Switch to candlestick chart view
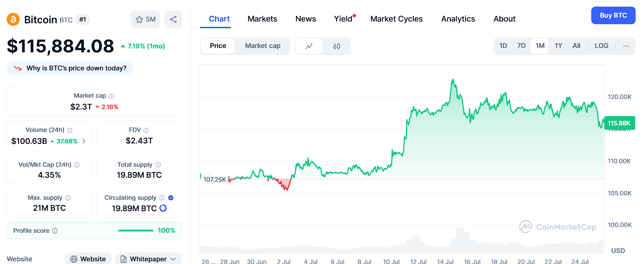 337,46
